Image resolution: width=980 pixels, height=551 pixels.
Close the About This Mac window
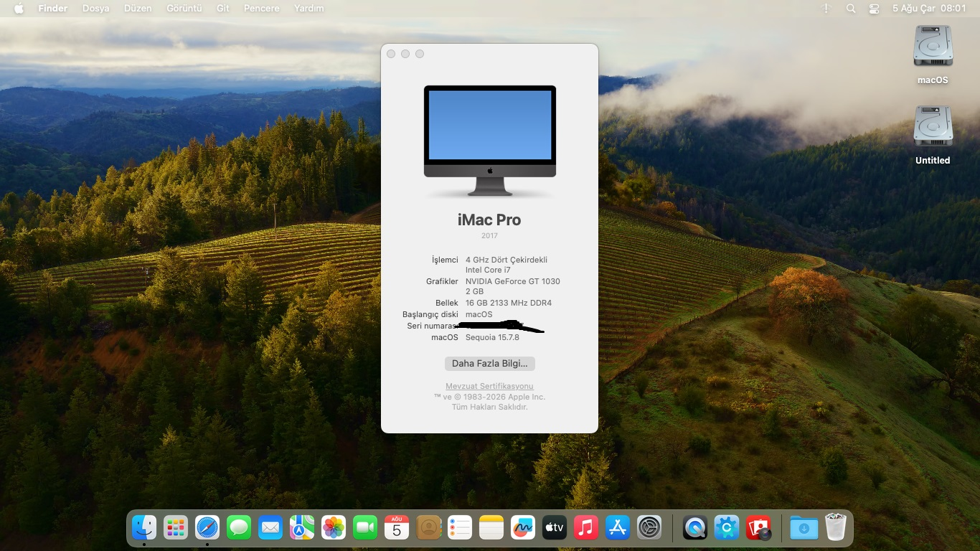(391, 54)
